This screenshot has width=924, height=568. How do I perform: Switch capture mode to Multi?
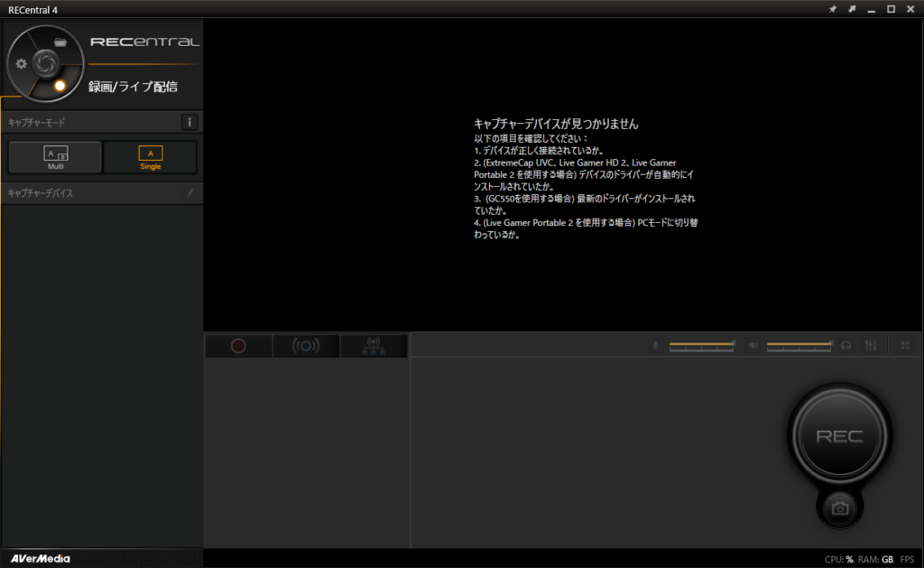[55, 157]
